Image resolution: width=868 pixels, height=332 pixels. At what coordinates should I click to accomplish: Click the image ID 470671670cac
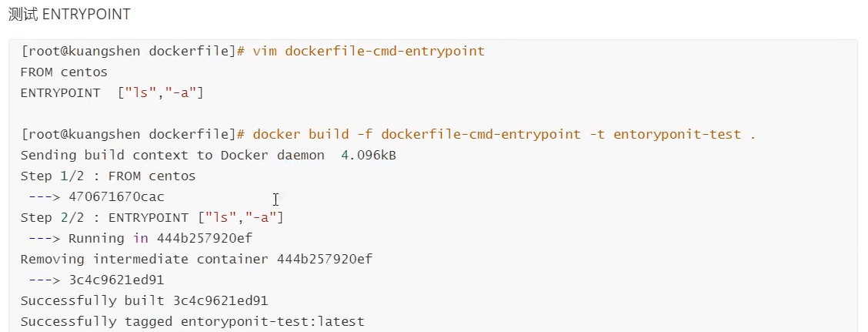click(x=116, y=196)
